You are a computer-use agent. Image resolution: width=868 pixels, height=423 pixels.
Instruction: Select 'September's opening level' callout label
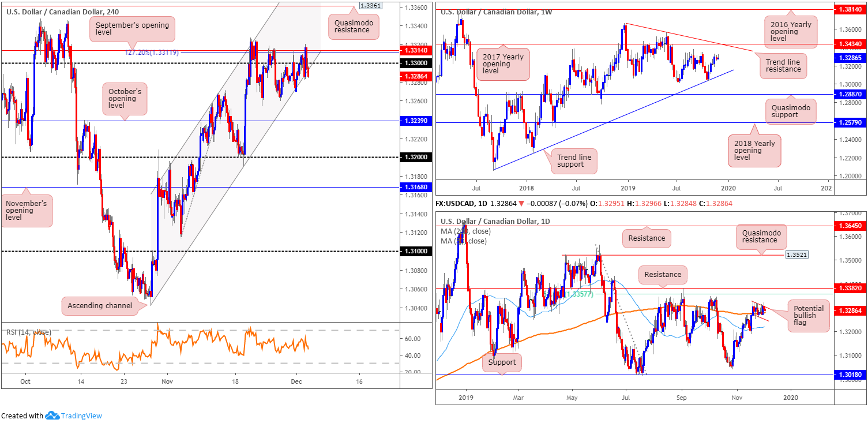click(133, 29)
